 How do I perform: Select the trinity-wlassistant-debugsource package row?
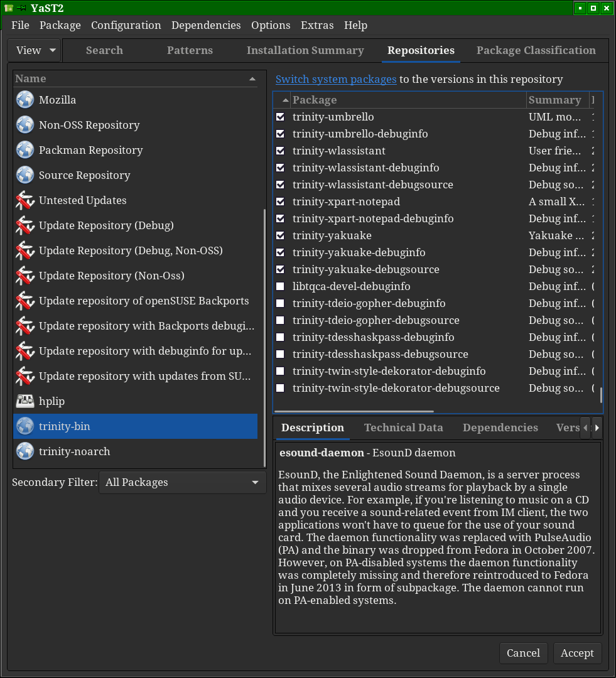coord(435,185)
